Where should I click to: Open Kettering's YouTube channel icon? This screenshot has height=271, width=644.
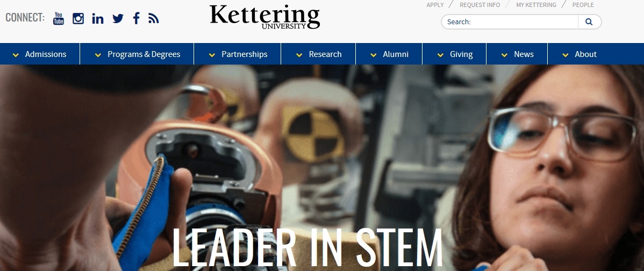click(x=58, y=18)
